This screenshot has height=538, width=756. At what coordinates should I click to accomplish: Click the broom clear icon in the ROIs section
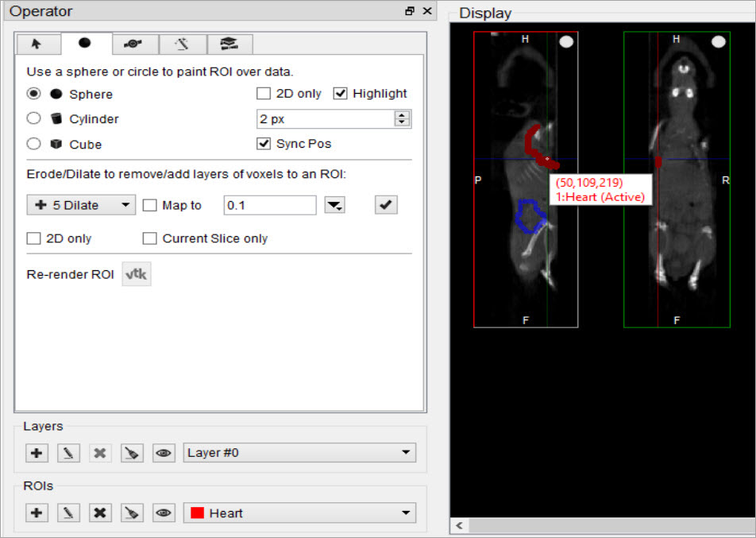pos(132,513)
